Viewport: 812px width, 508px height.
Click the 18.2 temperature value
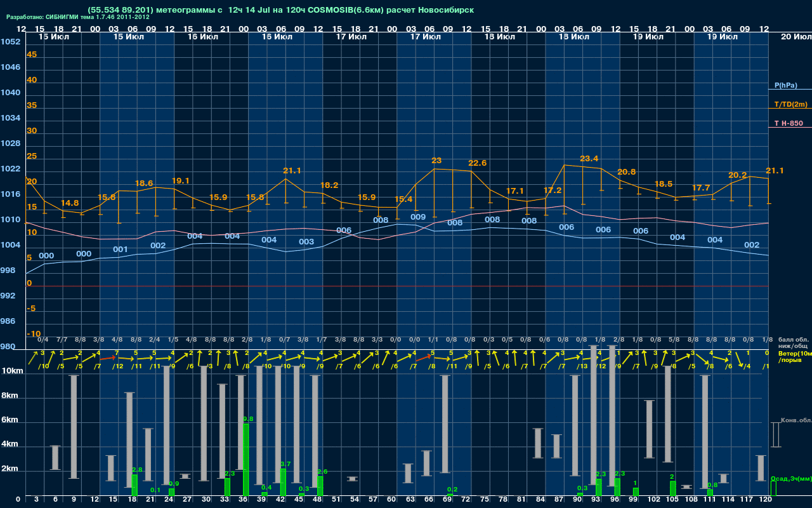329,185
